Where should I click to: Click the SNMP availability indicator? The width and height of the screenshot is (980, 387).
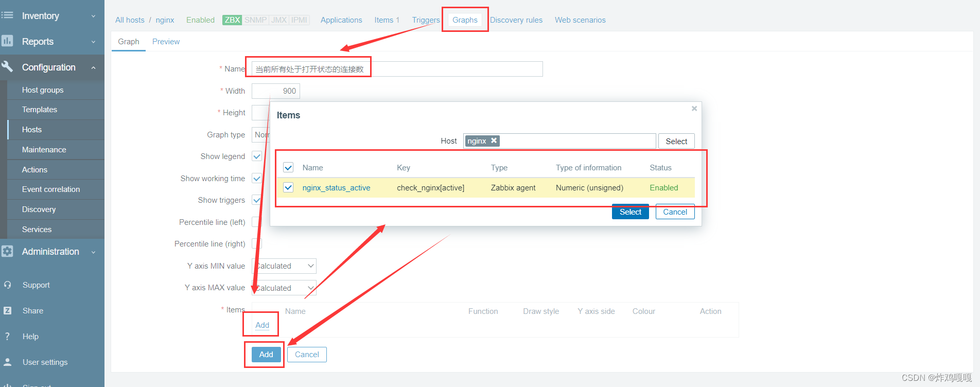tap(255, 20)
